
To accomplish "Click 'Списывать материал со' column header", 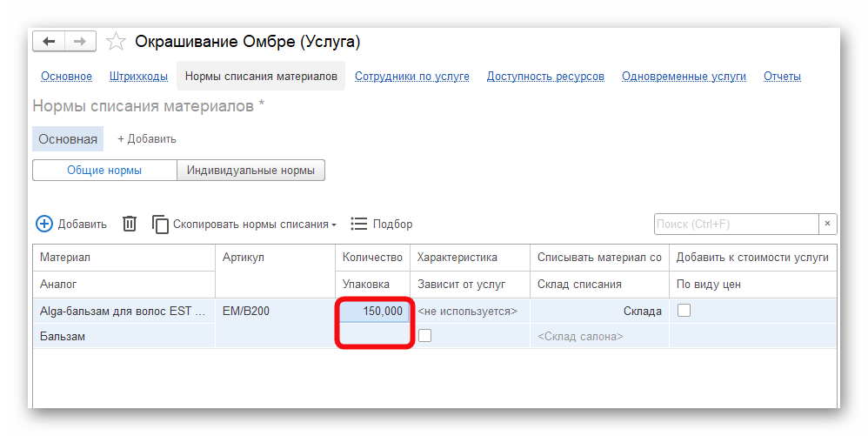I will pos(599,257).
